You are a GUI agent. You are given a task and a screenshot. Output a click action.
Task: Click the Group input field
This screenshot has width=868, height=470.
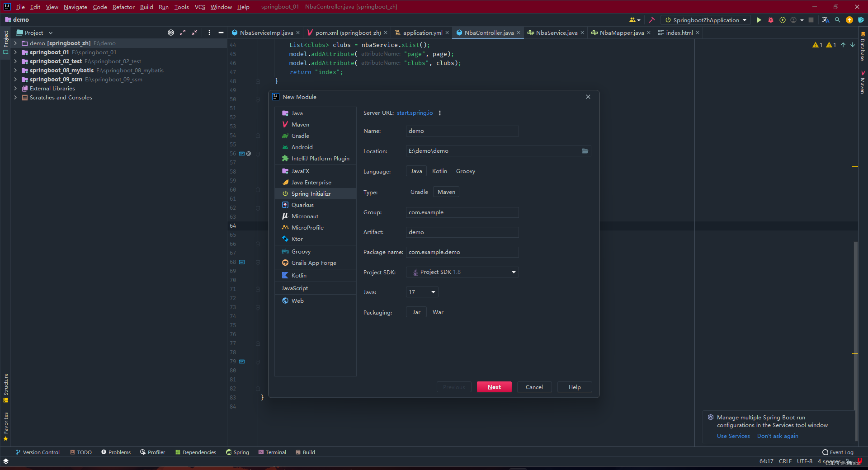point(462,212)
